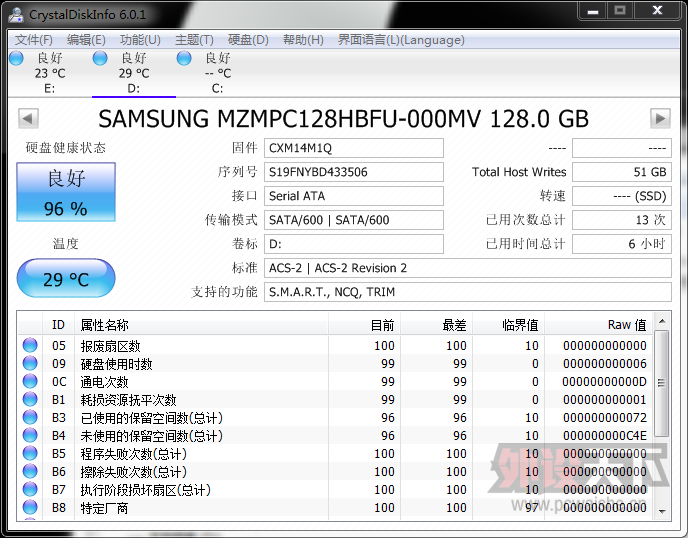688x538 pixels.
Task: Click the attribute list scrollbar thumb
Action: pos(662,383)
